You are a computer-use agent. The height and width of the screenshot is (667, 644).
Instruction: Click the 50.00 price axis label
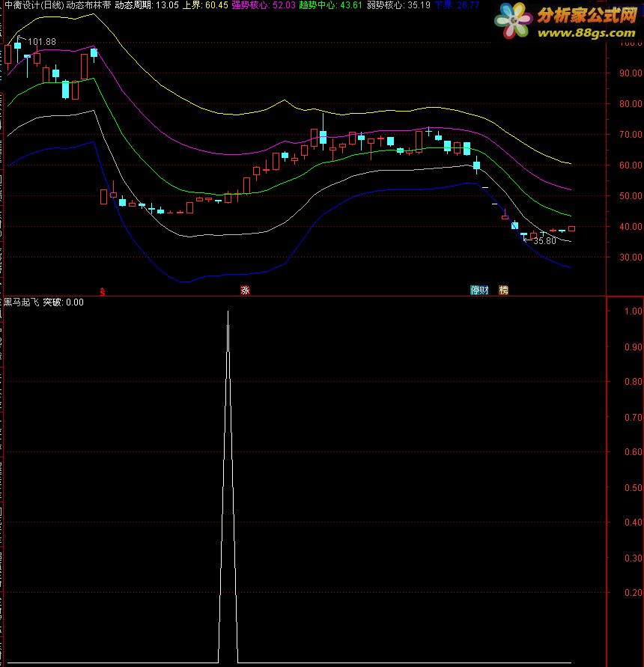(x=631, y=195)
